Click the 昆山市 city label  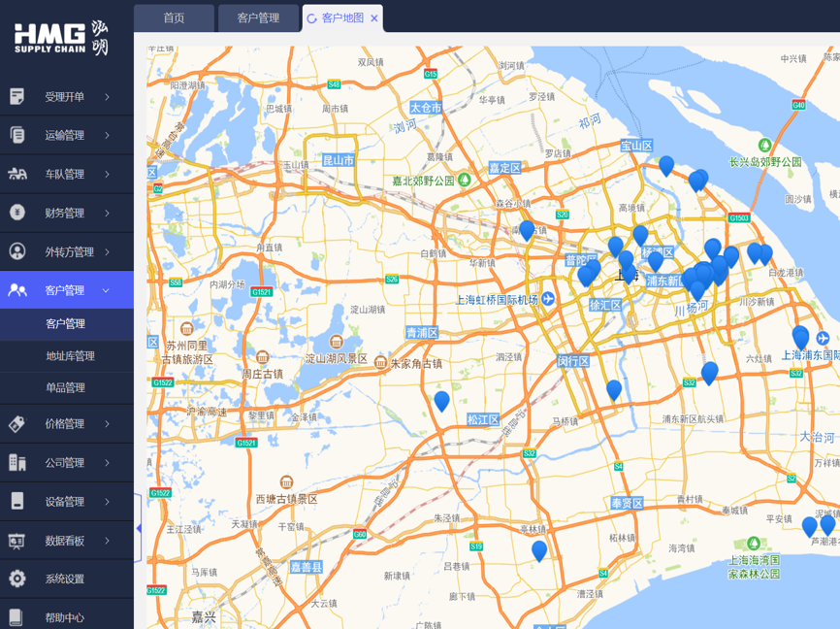(339, 160)
